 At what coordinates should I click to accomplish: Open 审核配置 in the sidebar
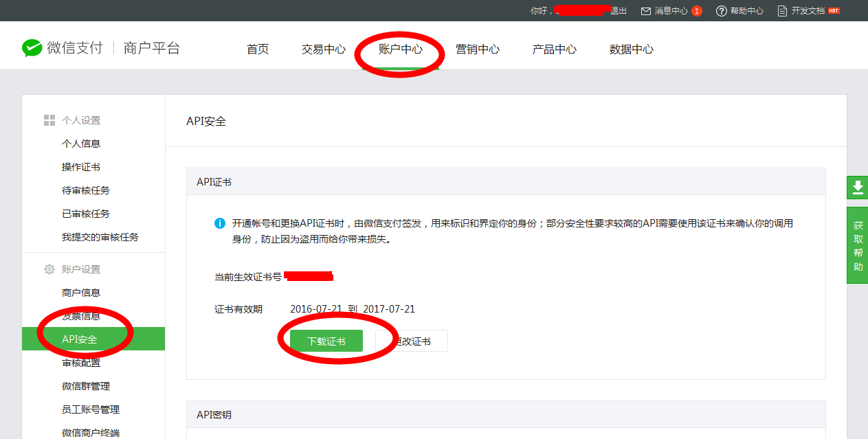(81, 363)
